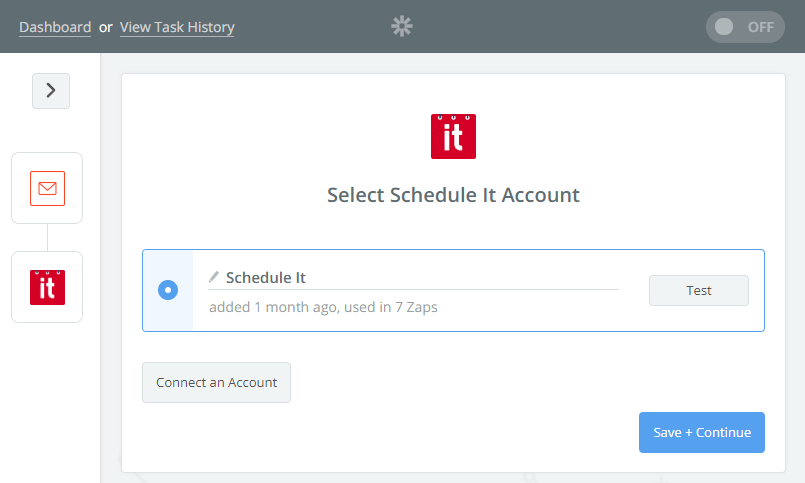
Task: Click the 'Select Schedule It Account' heading
Action: point(453,195)
